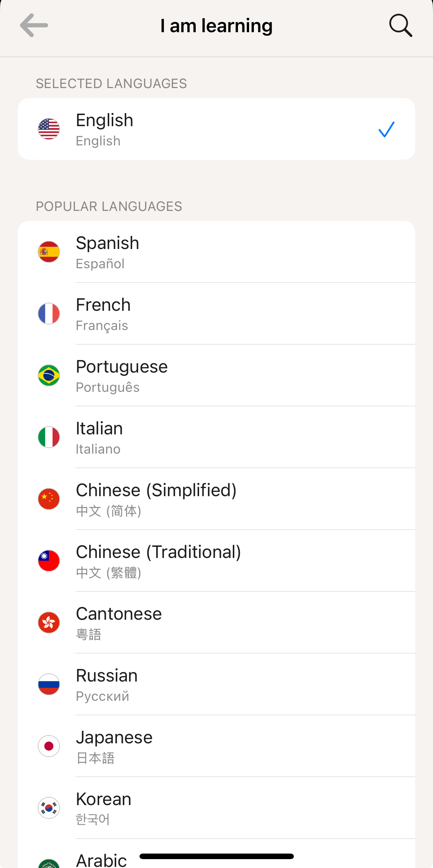Click the United States flag icon
The image size is (433, 868).
49,129
